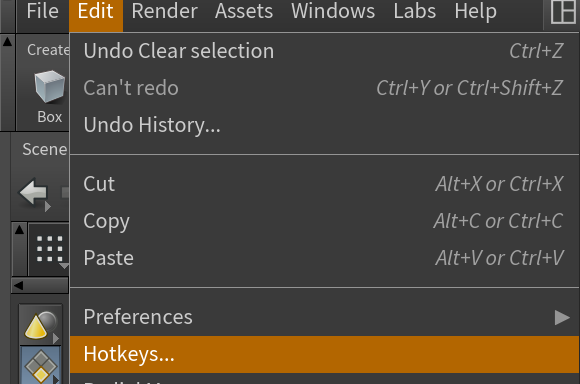
Task: Click the Box shelf tool icon
Action: (x=50, y=87)
